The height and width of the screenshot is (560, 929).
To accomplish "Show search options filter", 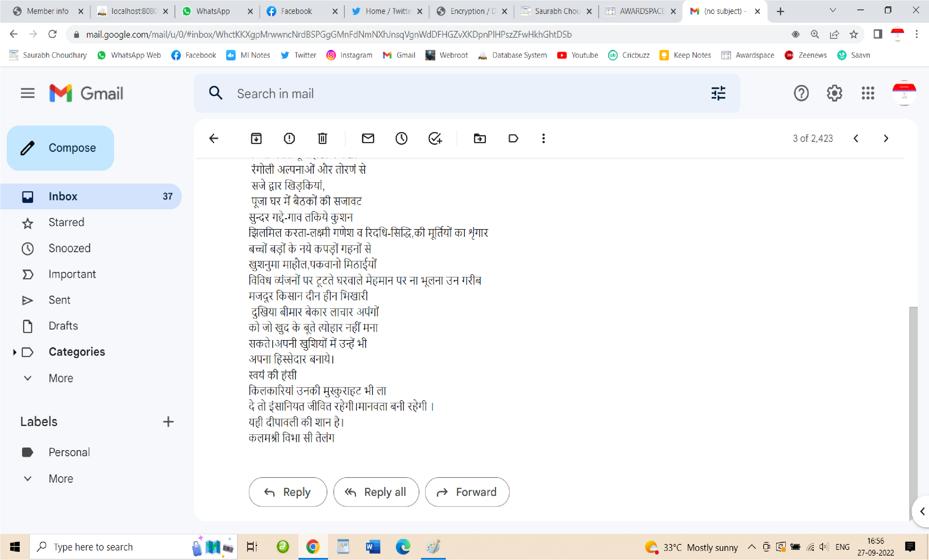I will (718, 93).
